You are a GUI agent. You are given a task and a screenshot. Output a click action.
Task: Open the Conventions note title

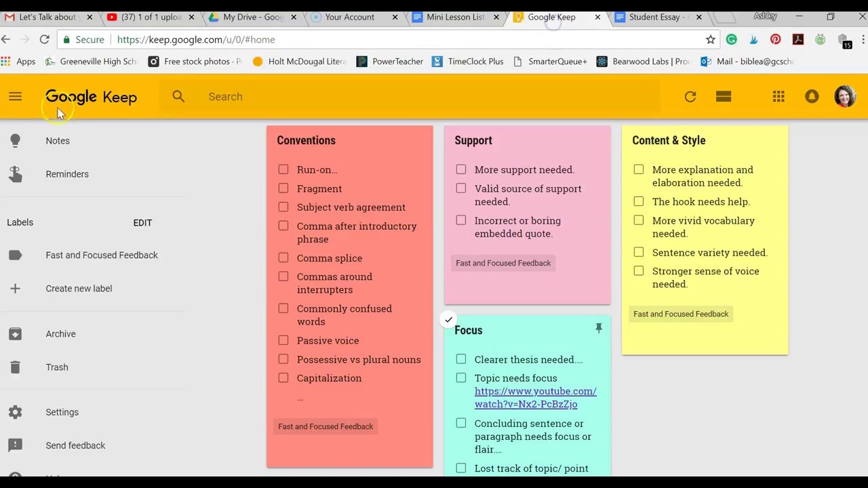tap(306, 140)
